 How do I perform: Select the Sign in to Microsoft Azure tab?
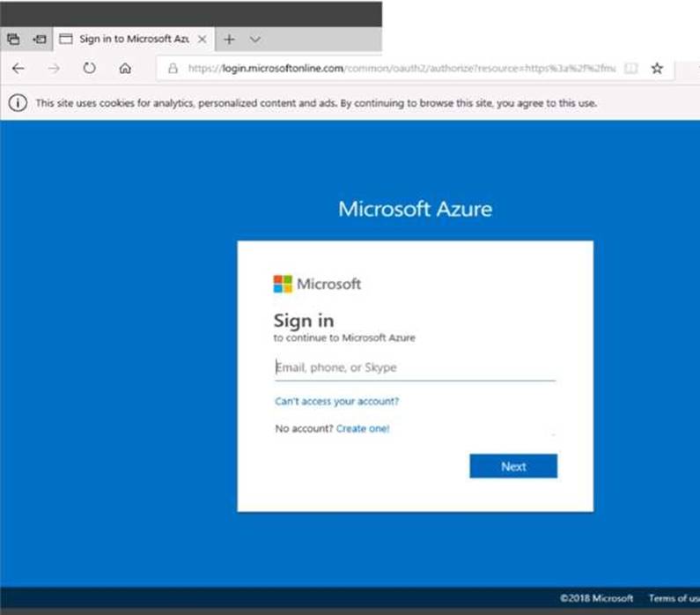(x=134, y=40)
